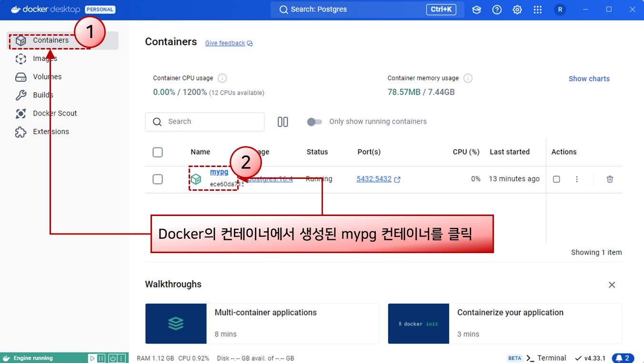
Task: Pause the Docker engine
Action: pos(101,358)
